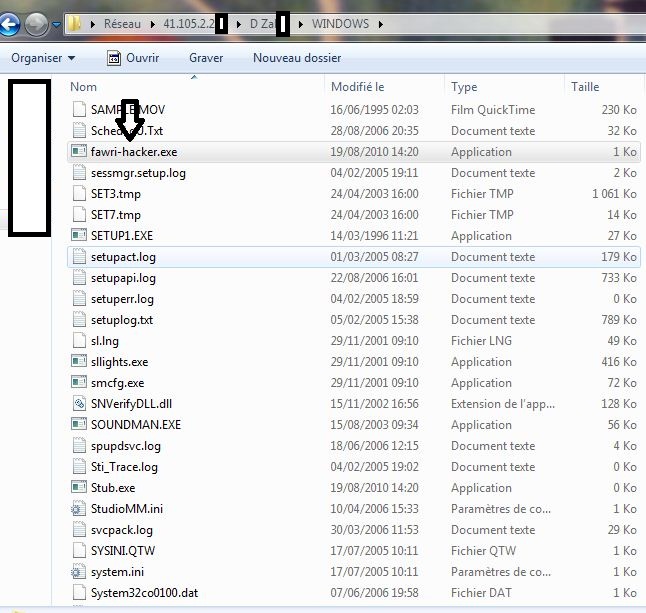The width and height of the screenshot is (646, 613).
Task: Click the sllights.exe application icon
Action: [x=80, y=362]
